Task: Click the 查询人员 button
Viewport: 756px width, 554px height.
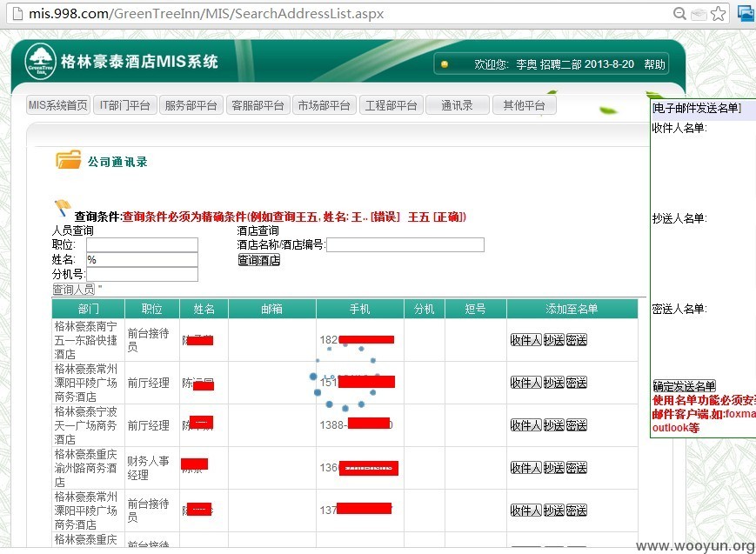Action: point(74,290)
